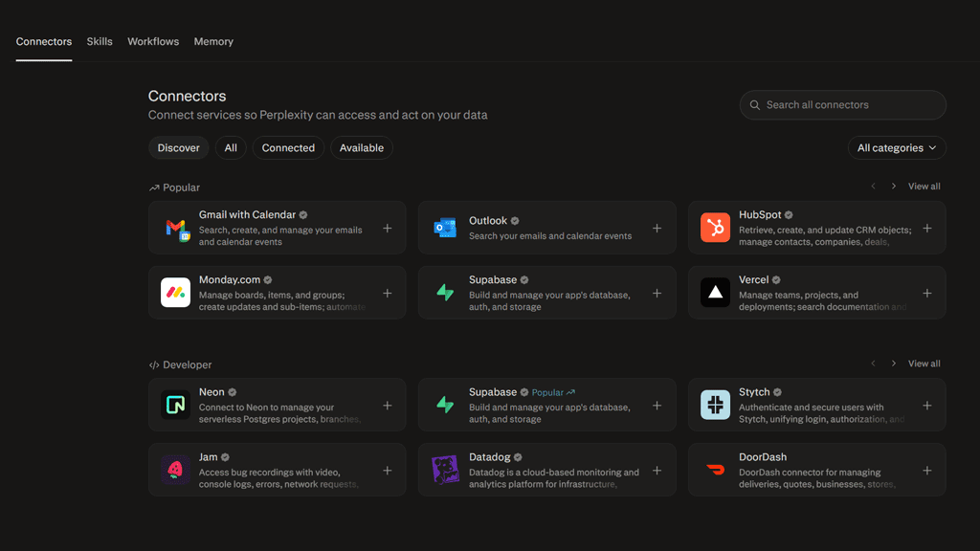The image size is (980, 551).
Task: Add Supabase from the Developer section
Action: [x=657, y=406]
